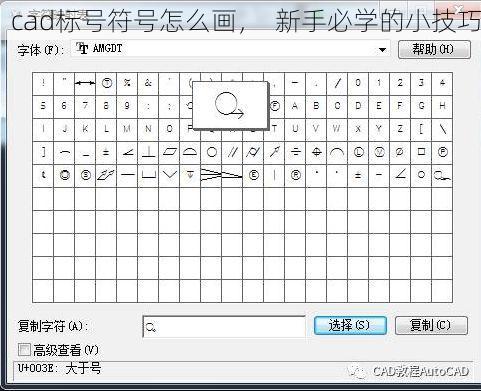Viewport: 481px width, 391px height.
Task: Open the 字体 font dropdown showing AMGDT
Action: tap(230, 49)
